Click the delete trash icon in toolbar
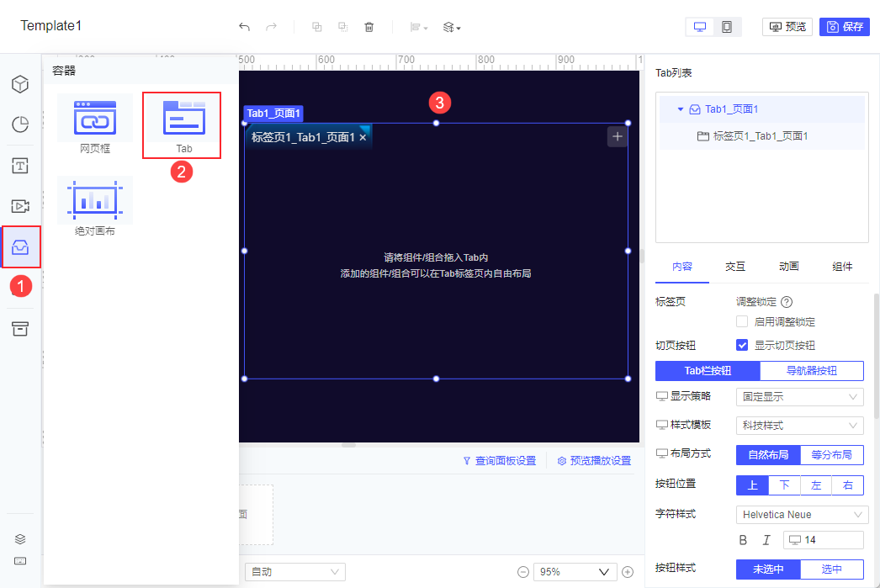 tap(368, 27)
